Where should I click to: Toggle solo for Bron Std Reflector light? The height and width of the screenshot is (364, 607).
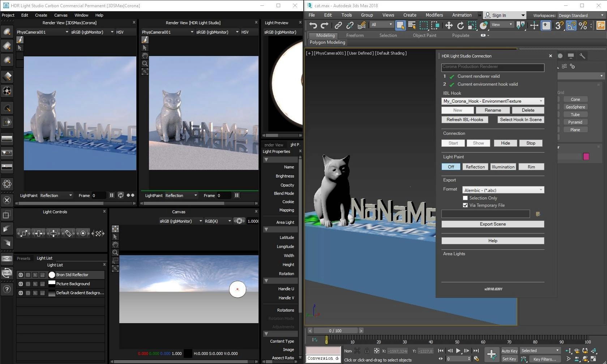[x=28, y=275]
